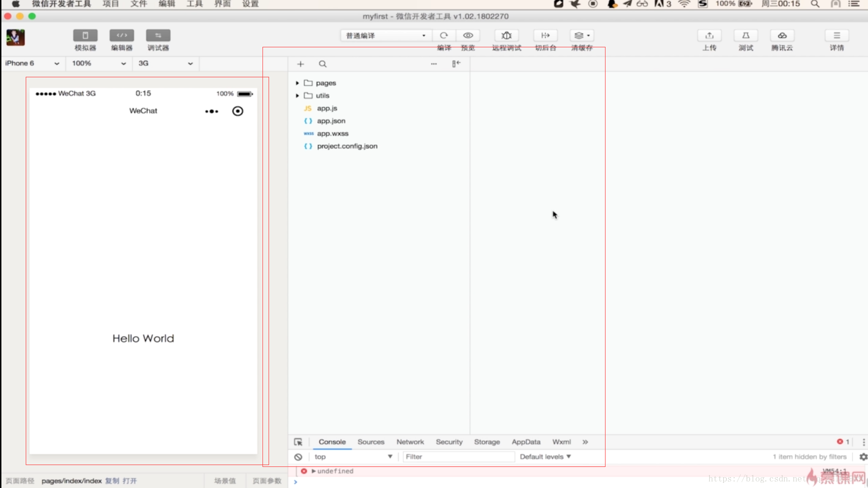The image size is (868, 488).
Task: Click the 打开 open path link
Action: pos(130,481)
